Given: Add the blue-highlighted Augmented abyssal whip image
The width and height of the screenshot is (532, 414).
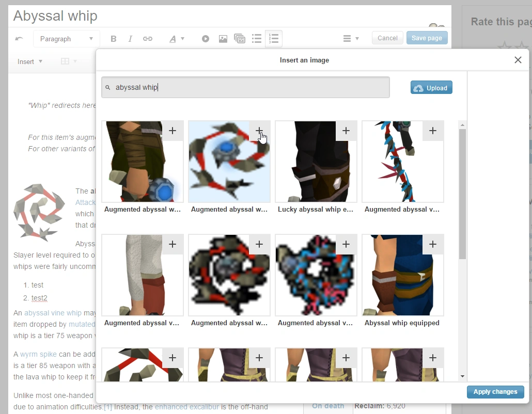Looking at the screenshot, I should pos(259,131).
